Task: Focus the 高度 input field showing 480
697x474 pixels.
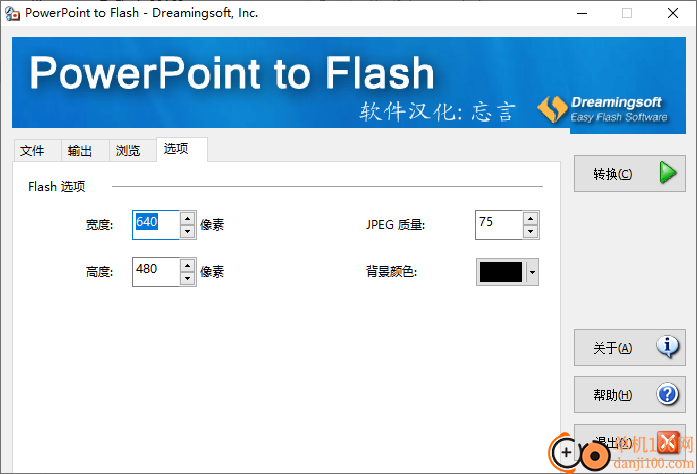Action: coord(156,272)
